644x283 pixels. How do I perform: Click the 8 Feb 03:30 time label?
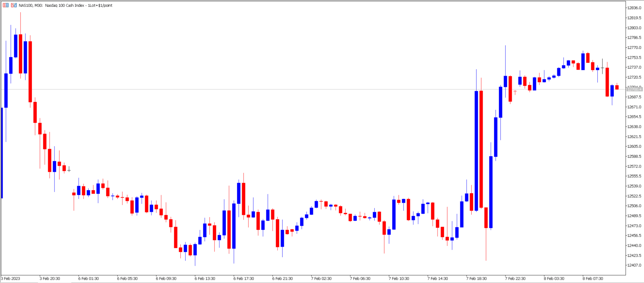pyautogui.click(x=554, y=278)
